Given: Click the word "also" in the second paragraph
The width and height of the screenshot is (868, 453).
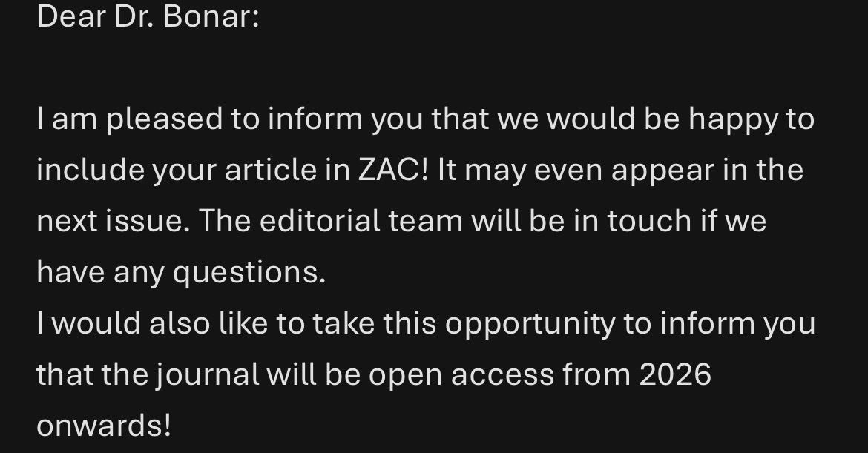Looking at the screenshot, I should [180, 323].
